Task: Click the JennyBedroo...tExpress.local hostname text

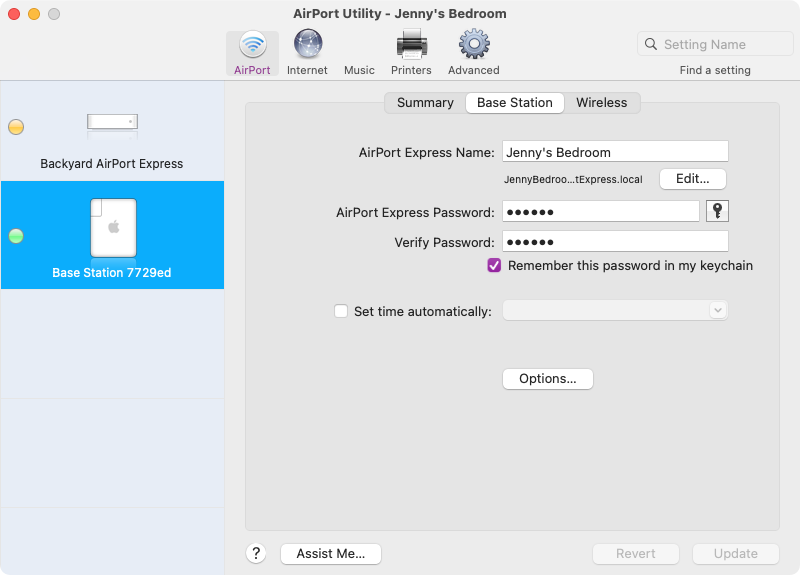Action: coord(573,180)
